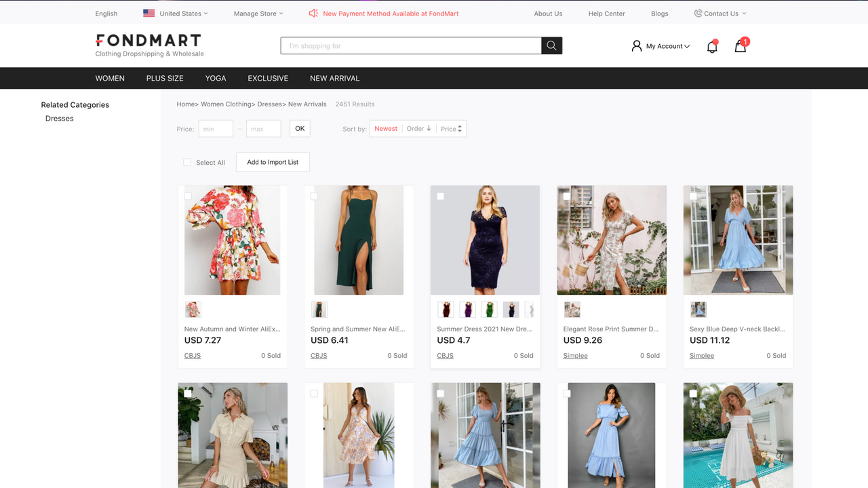
Task: Click the My Account user icon
Action: 636,45
